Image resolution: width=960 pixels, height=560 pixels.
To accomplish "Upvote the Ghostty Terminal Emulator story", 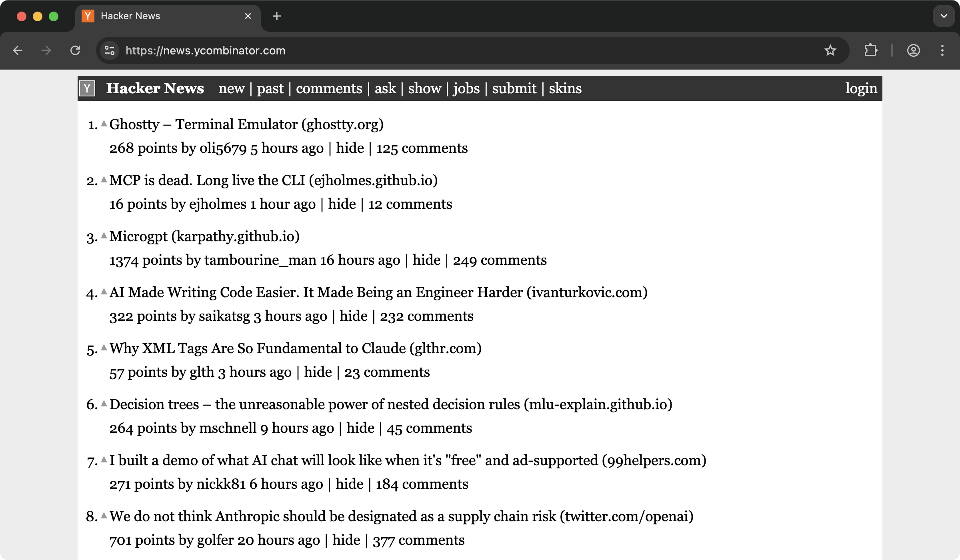I will point(104,124).
